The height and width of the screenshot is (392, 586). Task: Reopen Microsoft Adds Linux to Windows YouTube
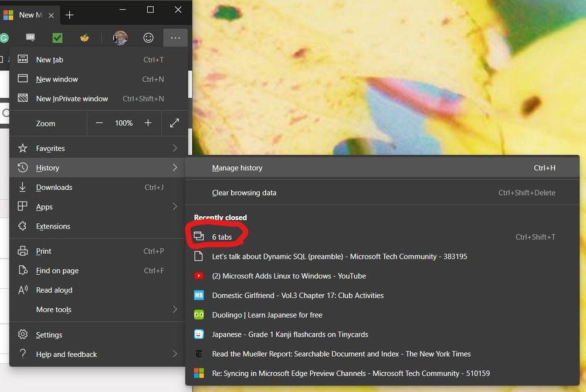[x=382, y=276]
